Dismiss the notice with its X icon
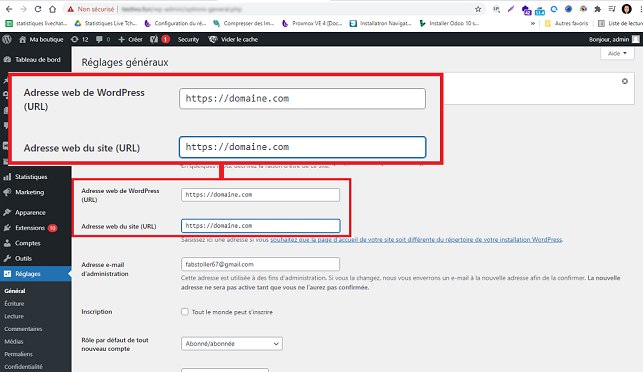The width and height of the screenshot is (643, 372). pos(625,81)
